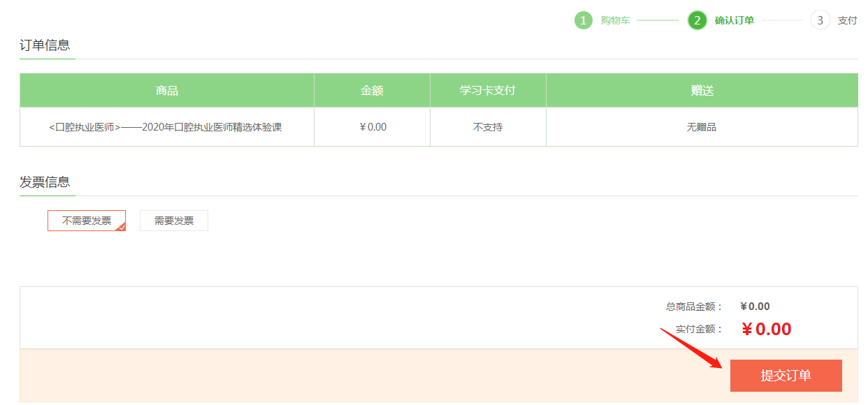Click the 商品 column header

(166, 91)
